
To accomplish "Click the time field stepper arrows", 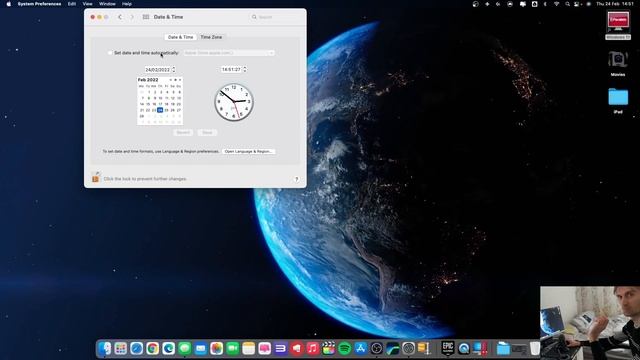I will pos(245,69).
